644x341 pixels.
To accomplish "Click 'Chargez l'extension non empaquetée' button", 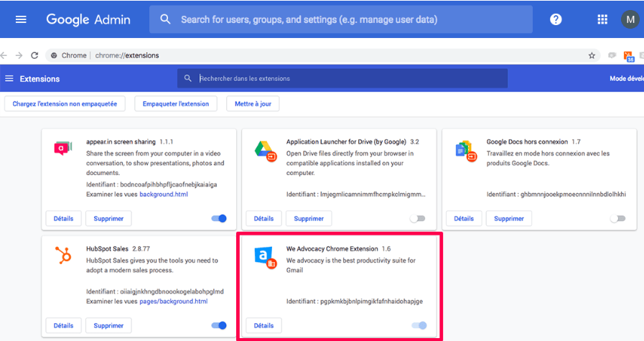I will pos(65,103).
